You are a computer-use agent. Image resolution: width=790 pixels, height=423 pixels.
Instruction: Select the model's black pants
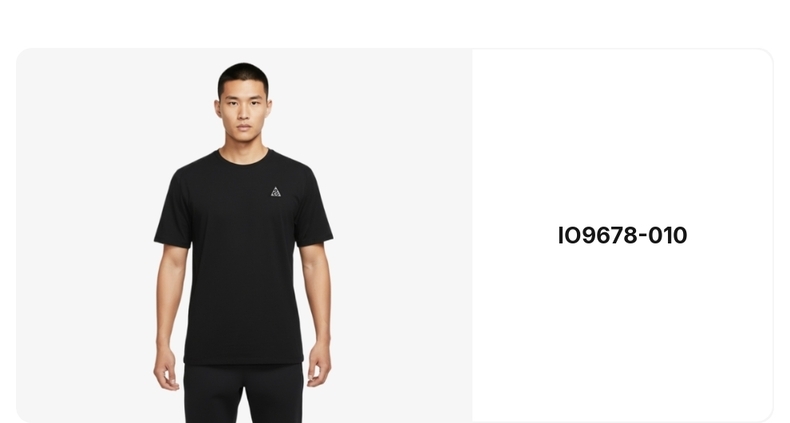[244, 393]
